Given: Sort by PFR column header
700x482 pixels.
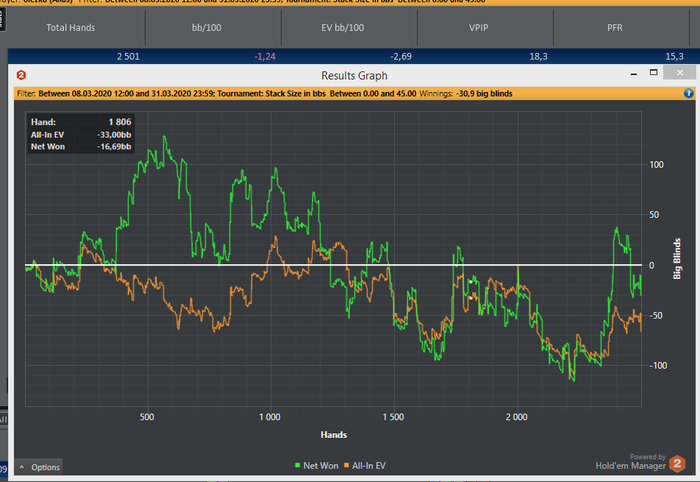Looking at the screenshot, I should [615, 28].
